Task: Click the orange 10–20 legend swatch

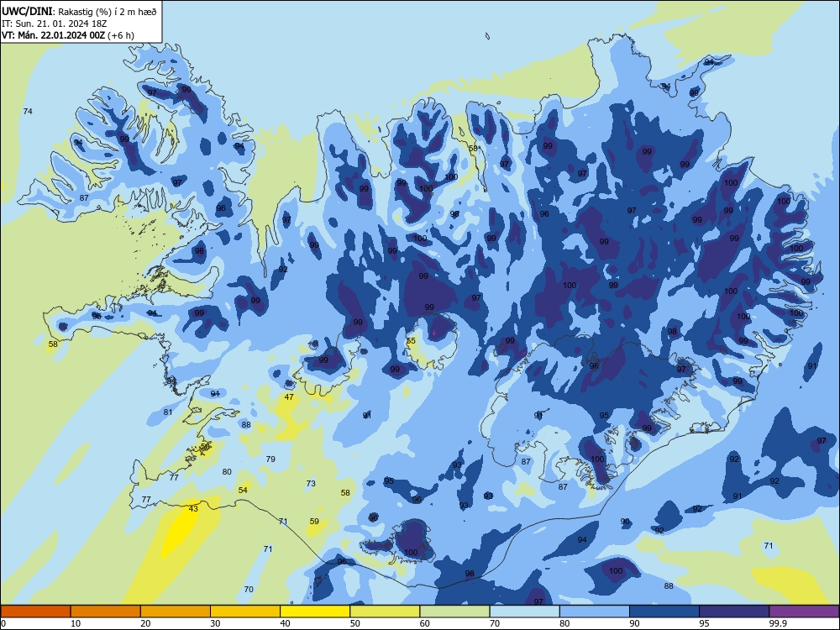Action: pyautogui.click(x=106, y=612)
